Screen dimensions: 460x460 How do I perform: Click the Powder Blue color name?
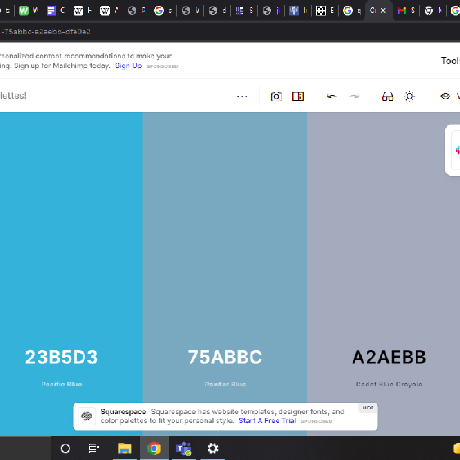(x=225, y=384)
